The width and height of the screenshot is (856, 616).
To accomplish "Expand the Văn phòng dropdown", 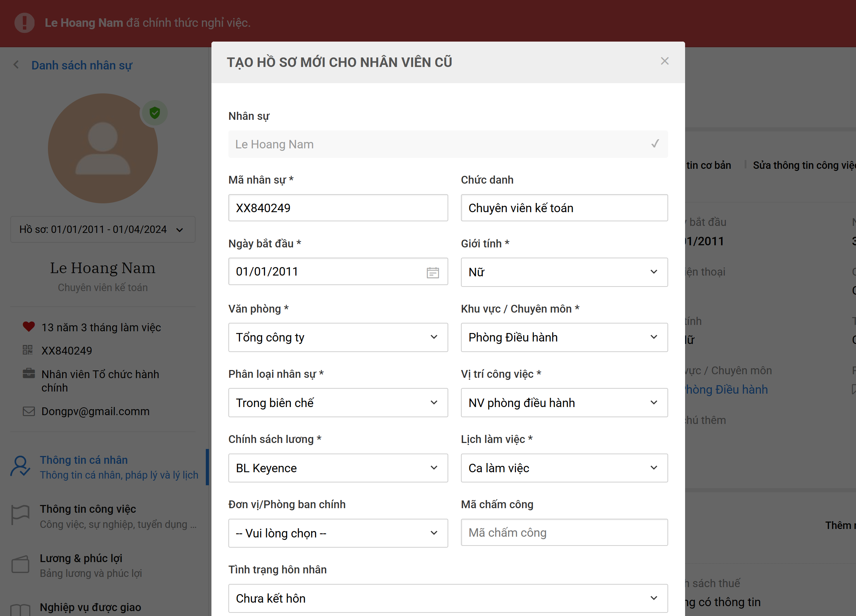I will pos(338,337).
